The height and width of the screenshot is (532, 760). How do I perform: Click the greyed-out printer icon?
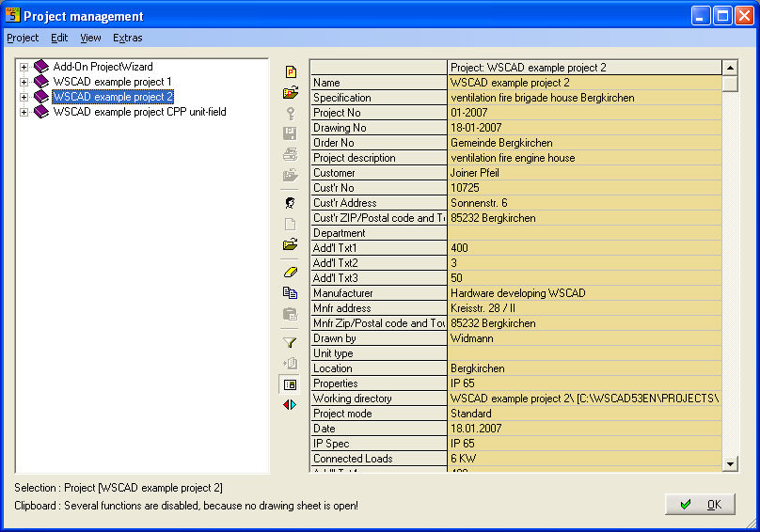(291, 154)
